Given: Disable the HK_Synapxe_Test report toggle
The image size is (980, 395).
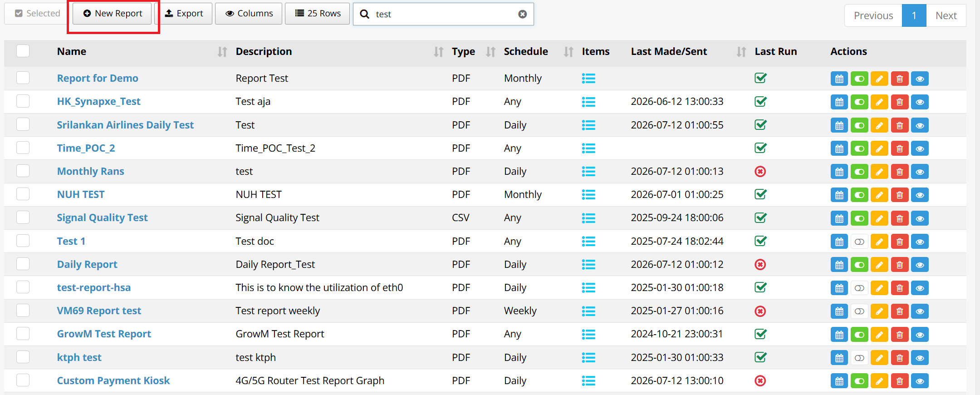Looking at the screenshot, I should click(x=859, y=102).
